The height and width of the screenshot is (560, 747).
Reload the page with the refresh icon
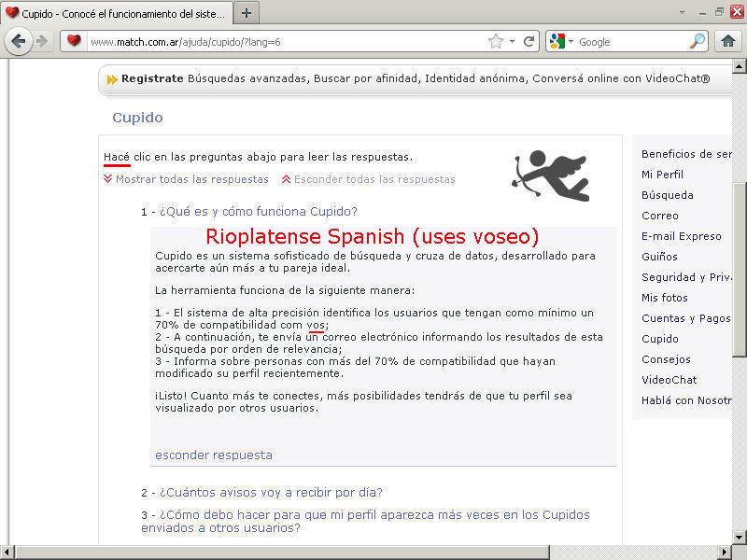(x=529, y=41)
